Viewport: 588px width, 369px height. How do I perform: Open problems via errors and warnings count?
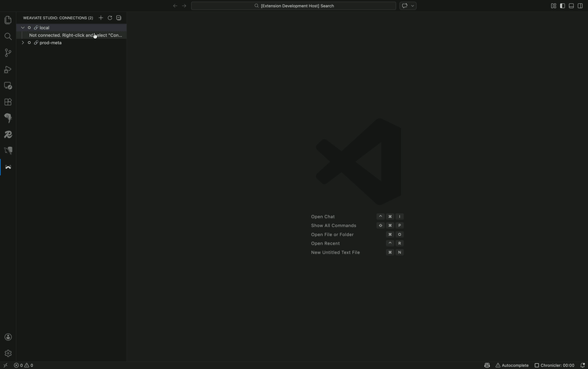click(24, 365)
